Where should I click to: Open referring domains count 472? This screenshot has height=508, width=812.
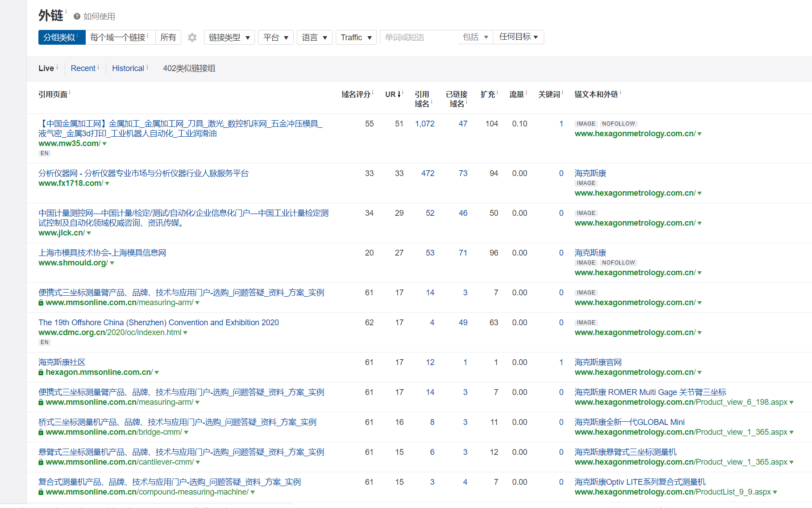428,173
